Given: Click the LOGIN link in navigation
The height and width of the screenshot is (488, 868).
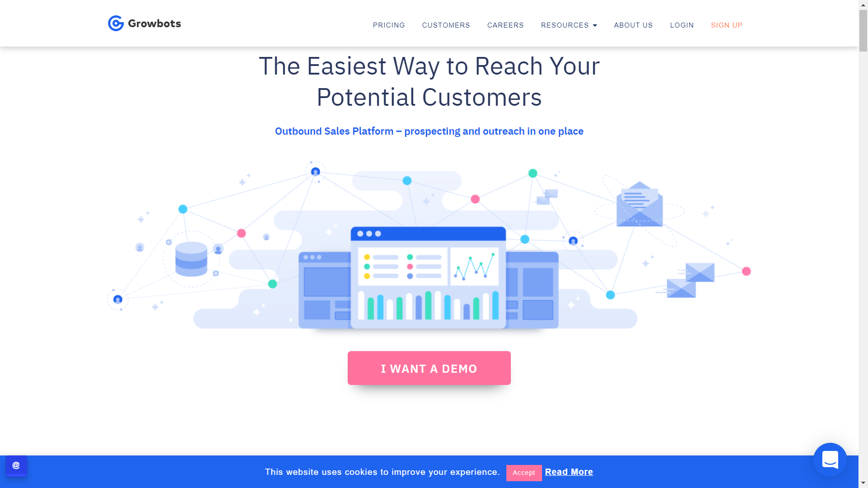Looking at the screenshot, I should 681,24.
